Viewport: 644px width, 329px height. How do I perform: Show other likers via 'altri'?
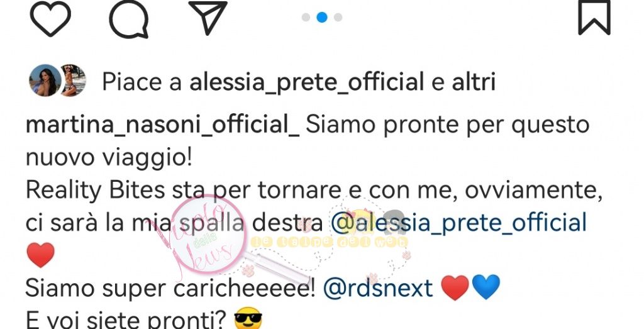[474, 81]
